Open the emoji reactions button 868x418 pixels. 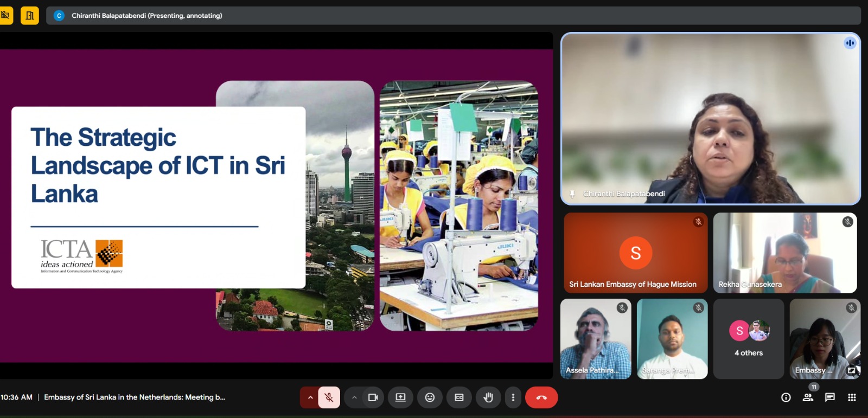click(x=430, y=397)
